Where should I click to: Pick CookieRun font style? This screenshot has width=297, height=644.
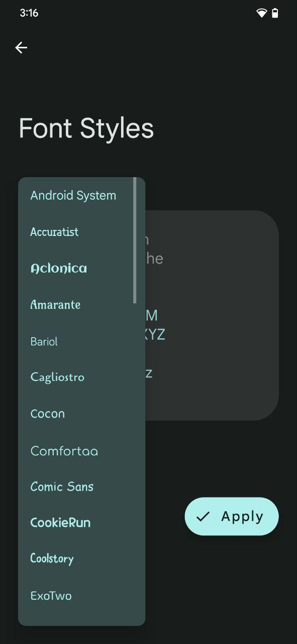[x=81, y=523]
